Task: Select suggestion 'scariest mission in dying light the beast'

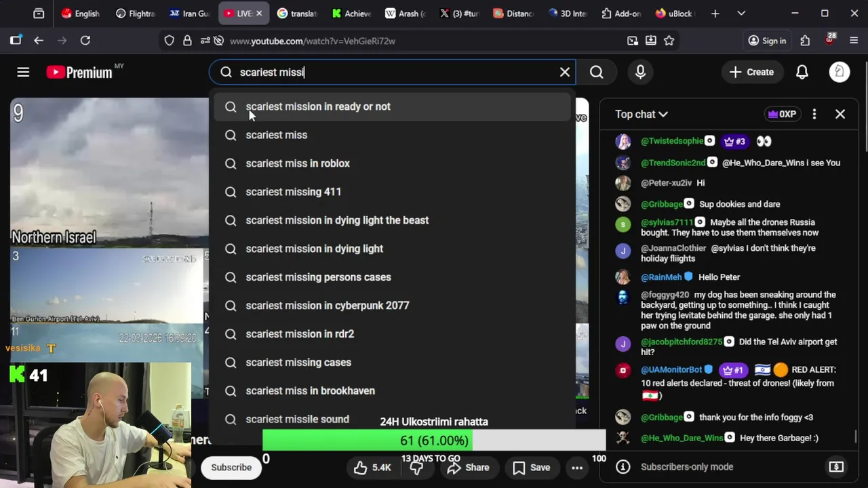Action: [x=393, y=220]
